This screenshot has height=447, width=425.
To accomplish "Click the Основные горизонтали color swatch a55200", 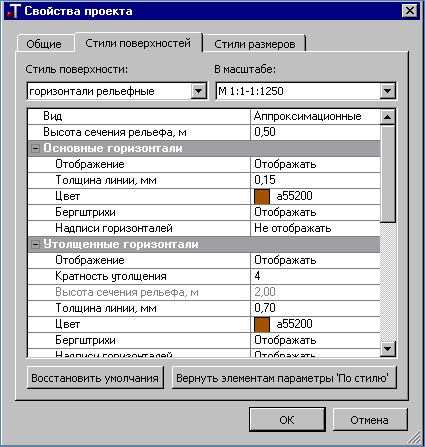I will [x=262, y=196].
